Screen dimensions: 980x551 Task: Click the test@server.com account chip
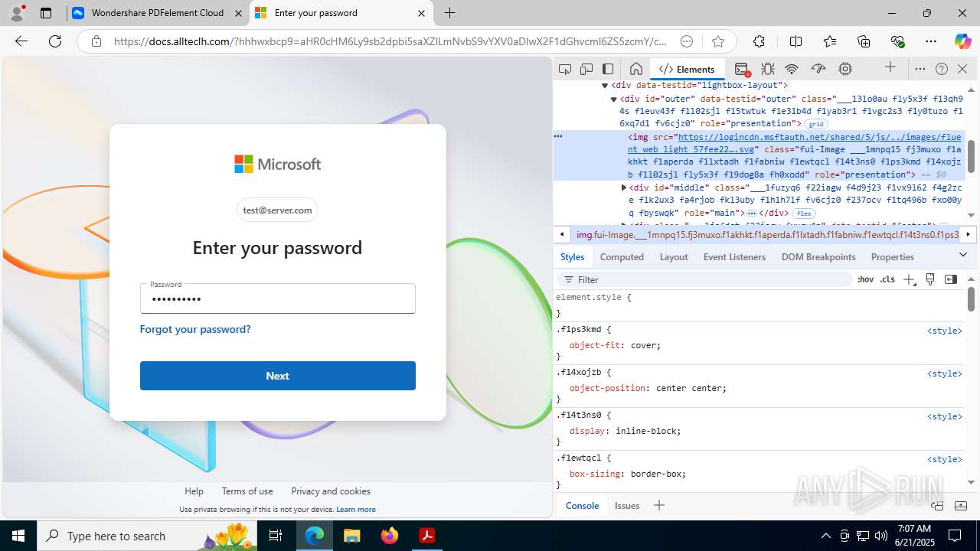pos(277,210)
